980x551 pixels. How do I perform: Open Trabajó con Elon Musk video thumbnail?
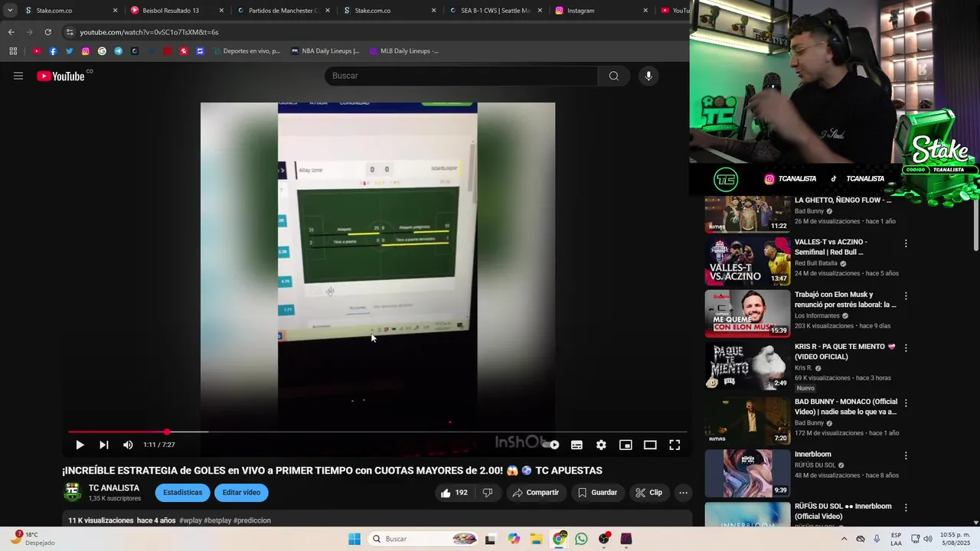pyautogui.click(x=747, y=314)
